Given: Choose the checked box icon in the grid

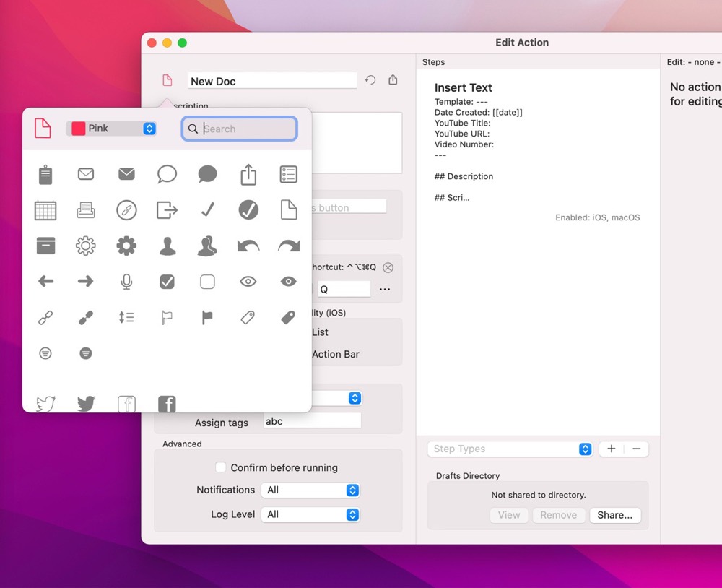Looking at the screenshot, I should [x=167, y=282].
